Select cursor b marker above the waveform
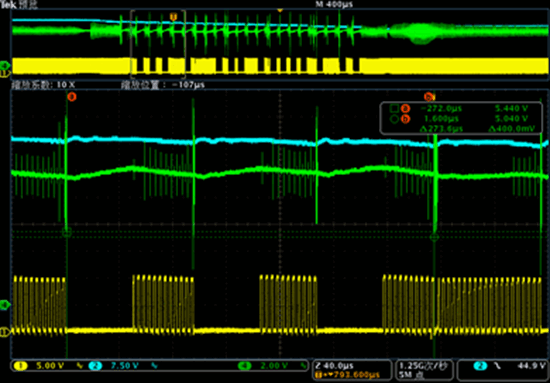550x383 pixels. pyautogui.click(x=429, y=96)
